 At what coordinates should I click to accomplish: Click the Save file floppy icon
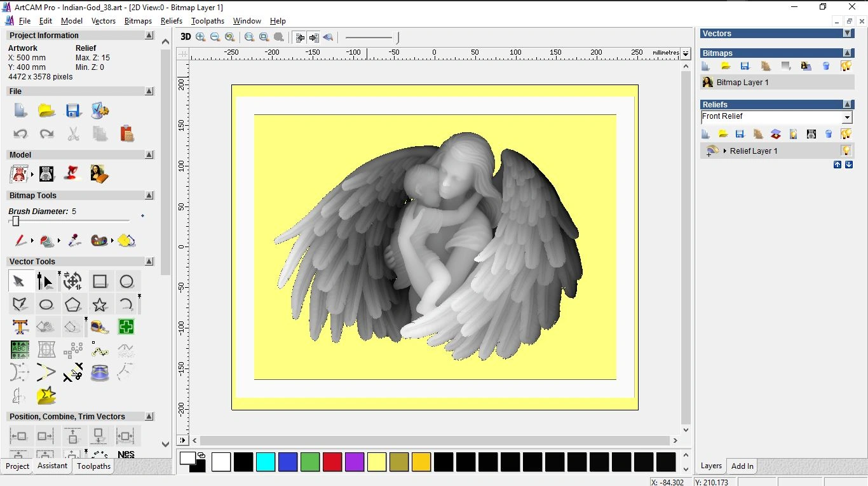[73, 111]
